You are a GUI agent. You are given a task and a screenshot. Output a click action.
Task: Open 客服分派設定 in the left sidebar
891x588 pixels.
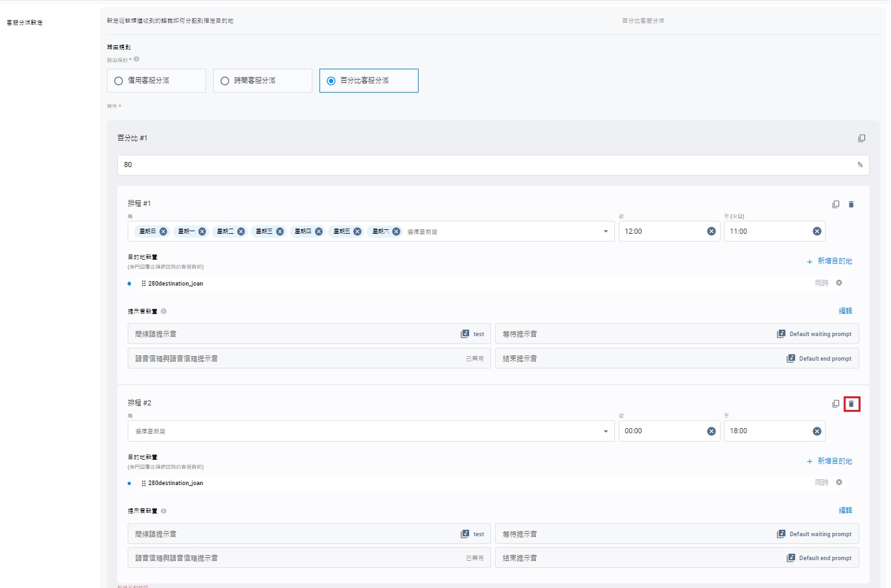tap(25, 23)
